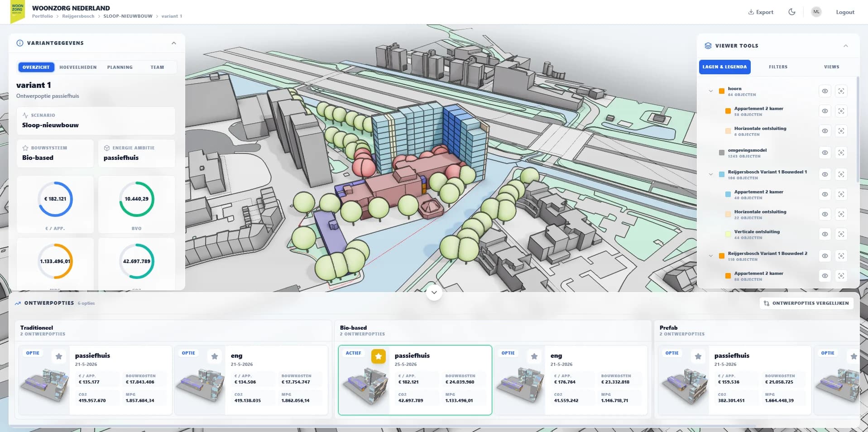This screenshot has height=432, width=868.
Task: Zoom to hoorn layer objects
Action: 841,91
